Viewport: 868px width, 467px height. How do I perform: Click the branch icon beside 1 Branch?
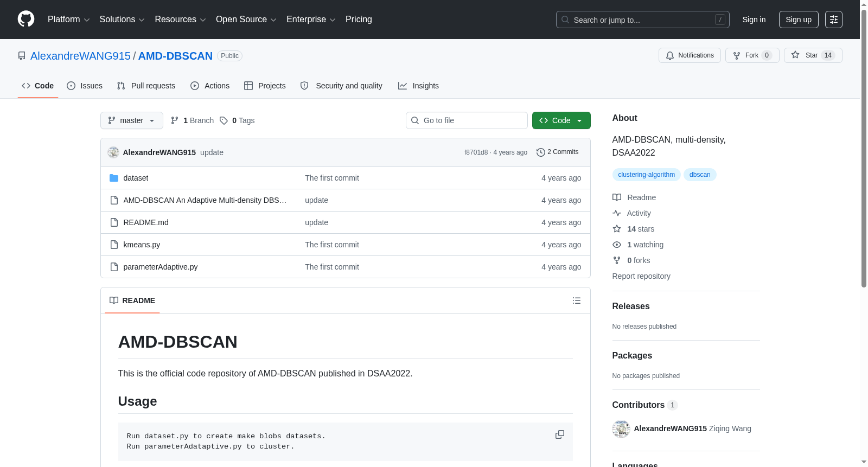coord(175,120)
